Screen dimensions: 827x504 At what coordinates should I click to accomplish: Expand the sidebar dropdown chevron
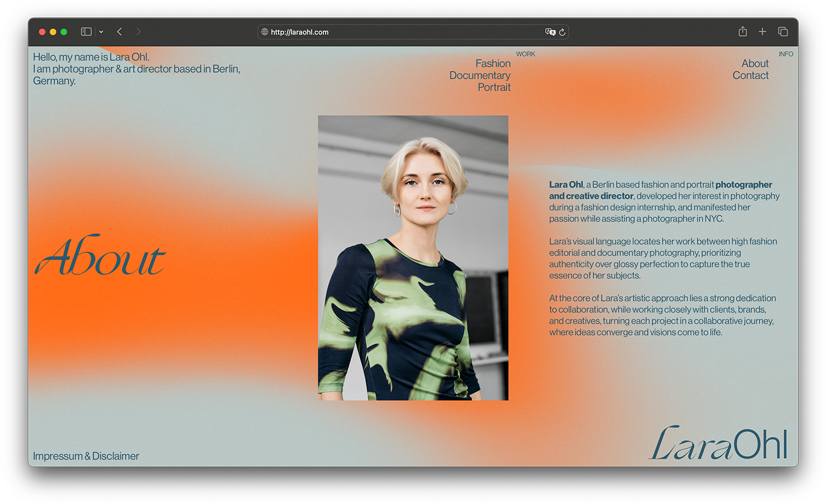coord(101,32)
